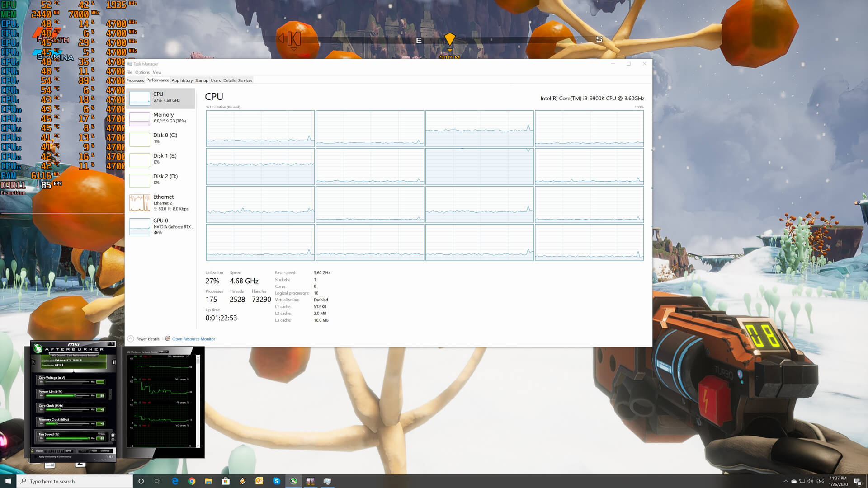Image resolution: width=868 pixels, height=488 pixels.
Task: Open Resource Monitor link
Action: [193, 339]
